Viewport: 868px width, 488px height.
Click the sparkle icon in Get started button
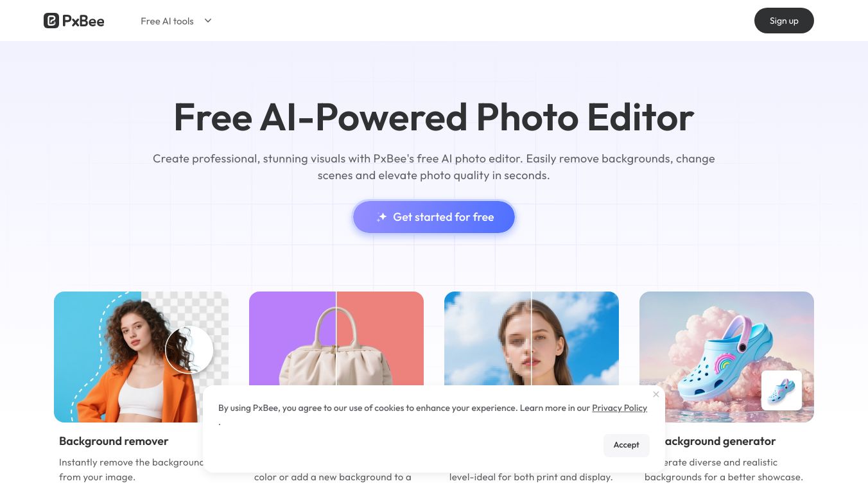(x=381, y=217)
